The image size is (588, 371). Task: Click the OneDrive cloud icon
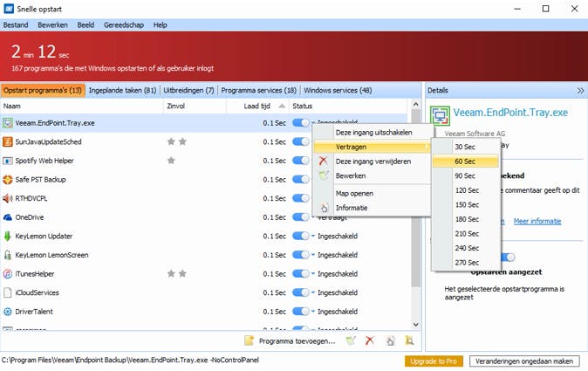8,217
